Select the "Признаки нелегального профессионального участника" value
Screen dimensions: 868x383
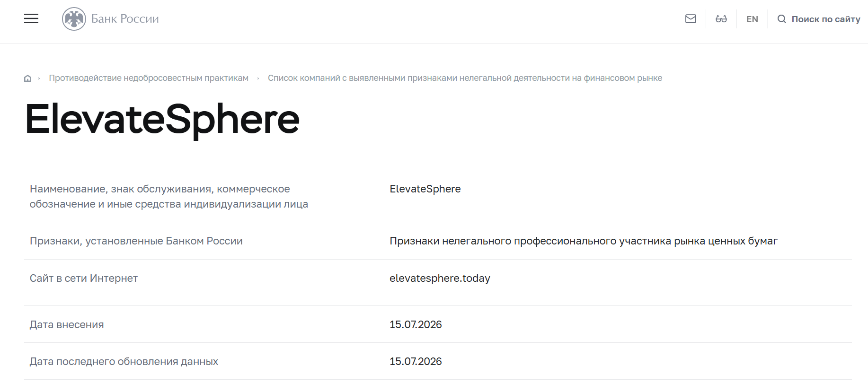584,241
